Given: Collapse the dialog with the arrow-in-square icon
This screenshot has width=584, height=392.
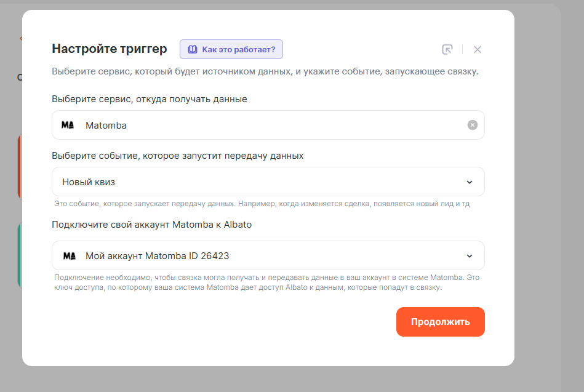Looking at the screenshot, I should pos(447,50).
